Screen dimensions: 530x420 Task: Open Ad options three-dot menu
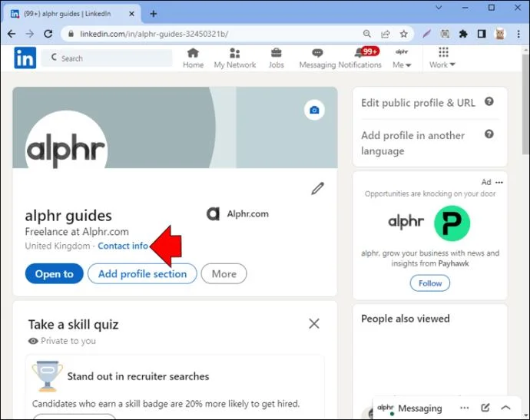[499, 183]
